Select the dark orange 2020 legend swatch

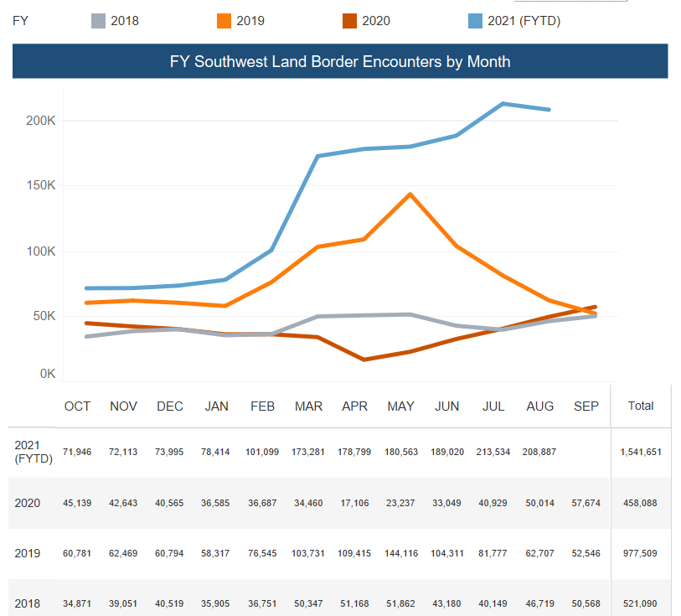(349, 21)
